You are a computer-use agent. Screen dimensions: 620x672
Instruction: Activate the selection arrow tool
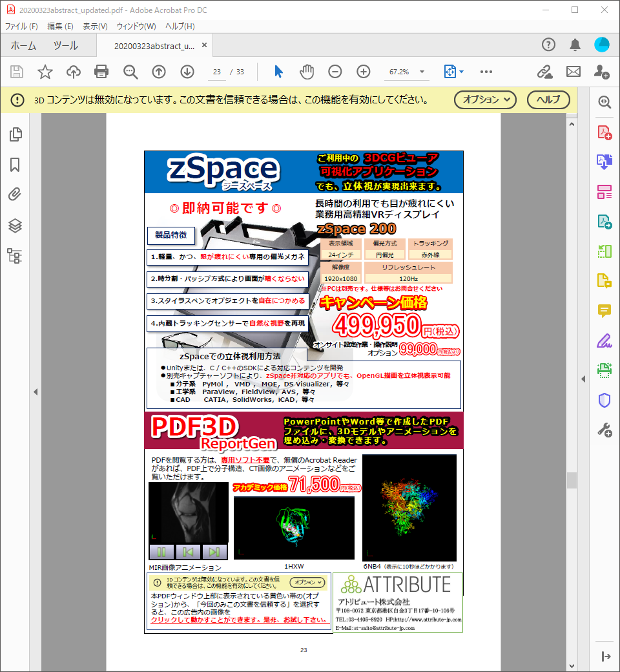pos(278,72)
